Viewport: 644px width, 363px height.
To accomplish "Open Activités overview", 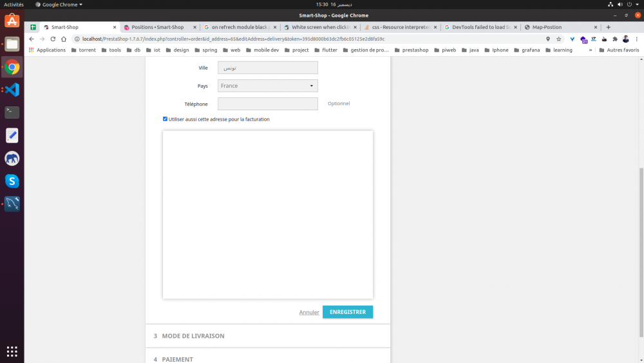I will coord(14,5).
